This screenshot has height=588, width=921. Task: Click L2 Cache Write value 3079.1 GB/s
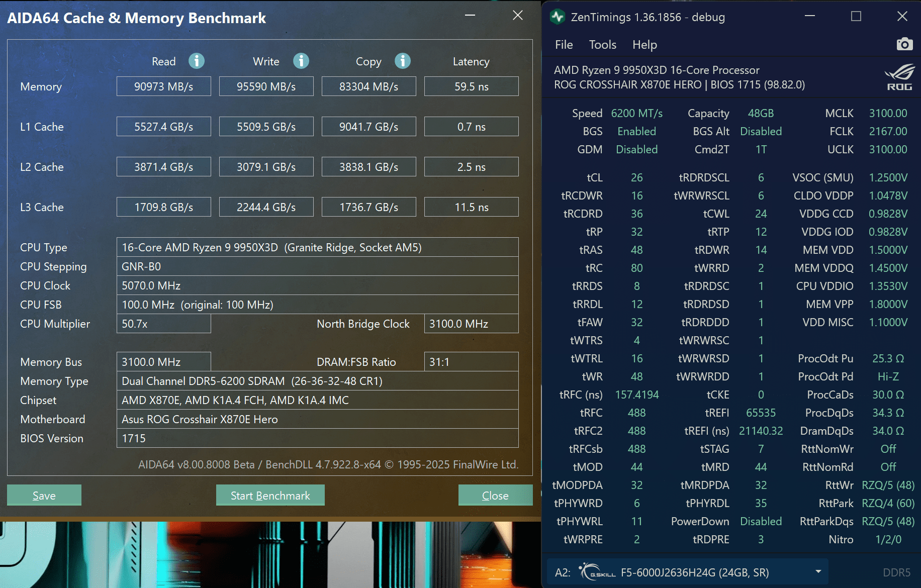coord(266,166)
